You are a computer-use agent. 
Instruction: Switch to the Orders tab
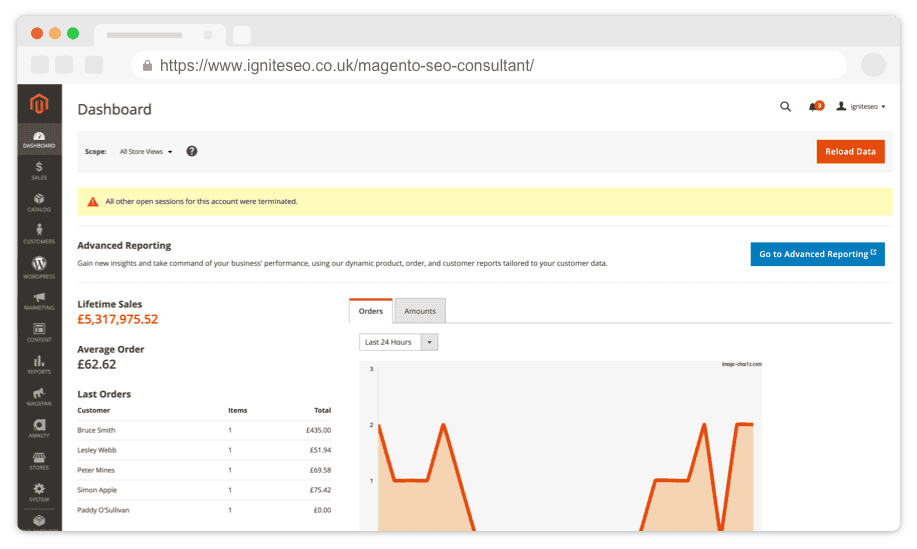click(x=371, y=311)
